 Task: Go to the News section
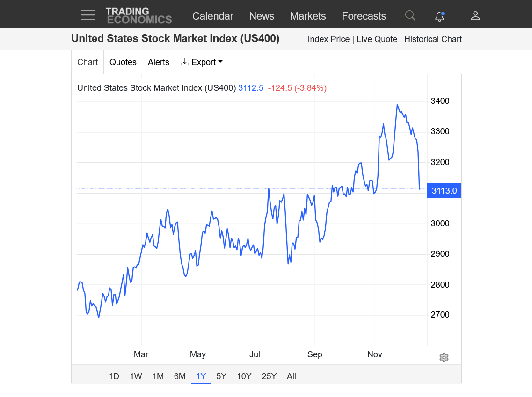tap(262, 16)
